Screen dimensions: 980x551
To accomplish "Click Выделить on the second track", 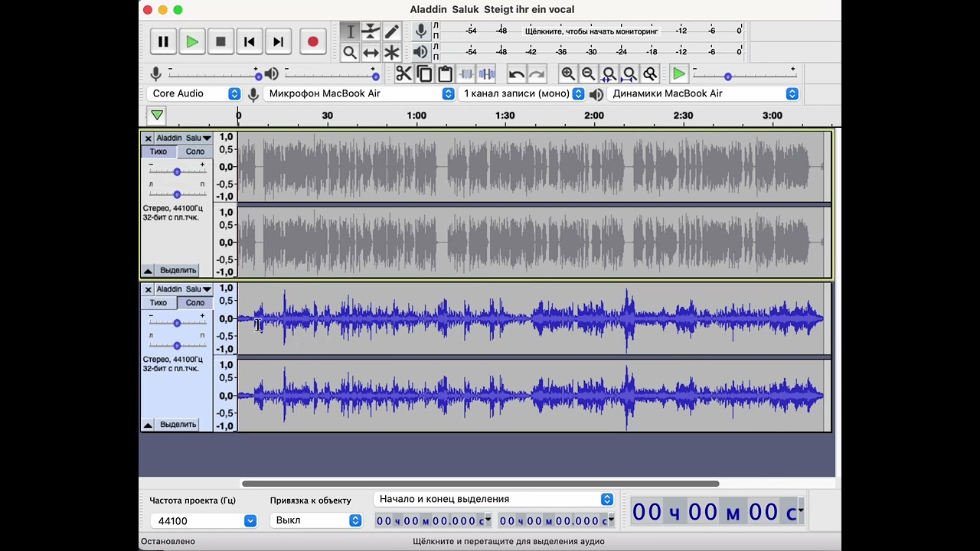I will [x=178, y=425].
